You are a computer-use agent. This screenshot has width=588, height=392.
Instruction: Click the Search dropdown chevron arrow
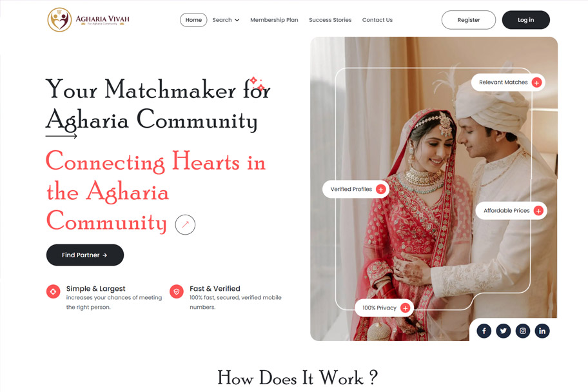pyautogui.click(x=237, y=20)
